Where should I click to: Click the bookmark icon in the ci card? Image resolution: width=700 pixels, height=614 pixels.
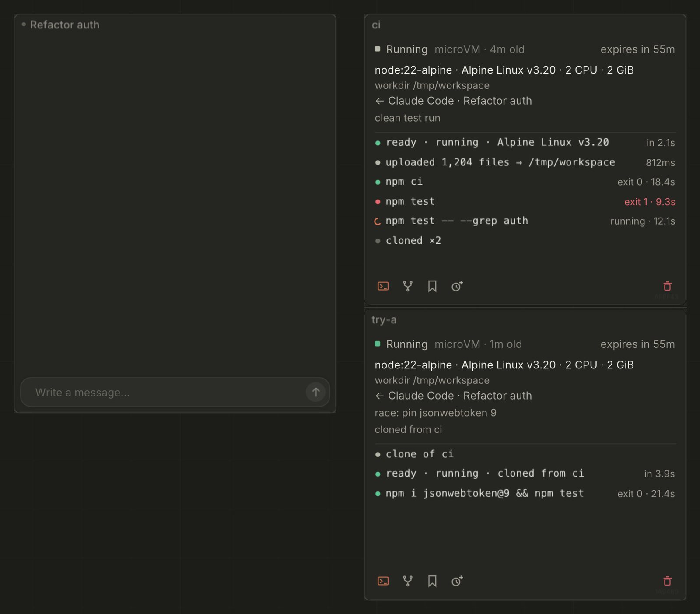point(432,286)
